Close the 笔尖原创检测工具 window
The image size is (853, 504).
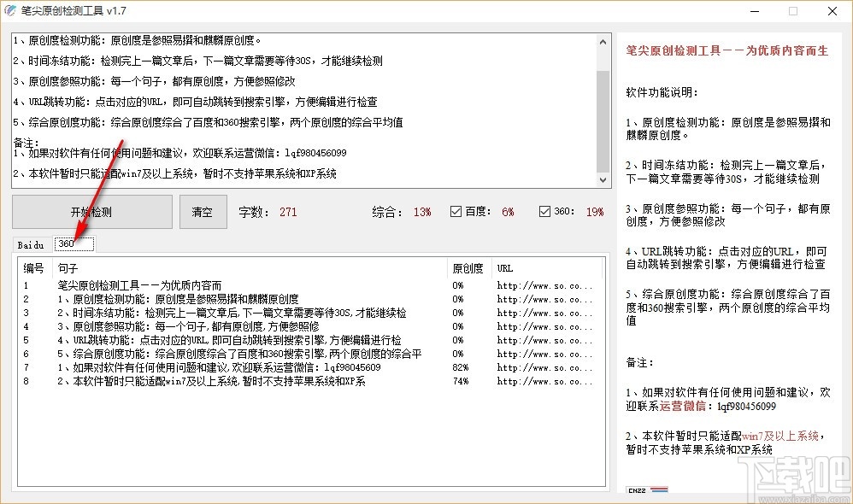[x=832, y=11]
